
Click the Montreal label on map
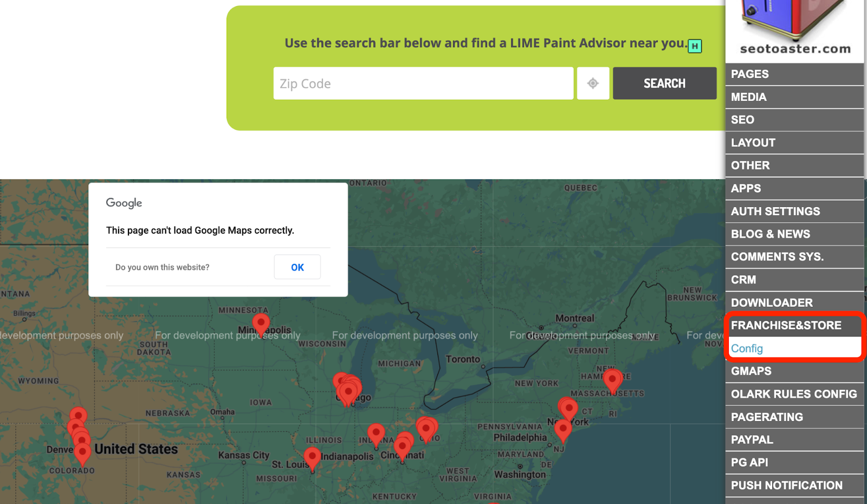pos(574,318)
